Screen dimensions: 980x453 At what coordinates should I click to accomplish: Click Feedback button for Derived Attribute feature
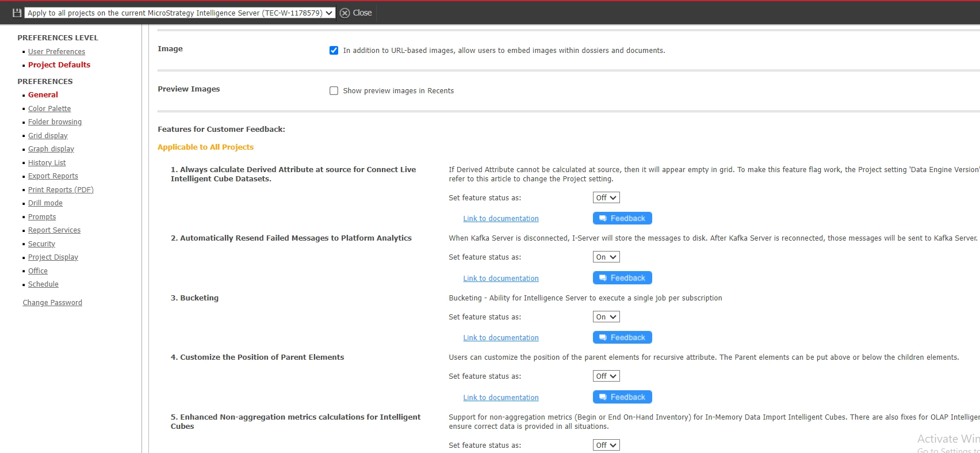(622, 219)
